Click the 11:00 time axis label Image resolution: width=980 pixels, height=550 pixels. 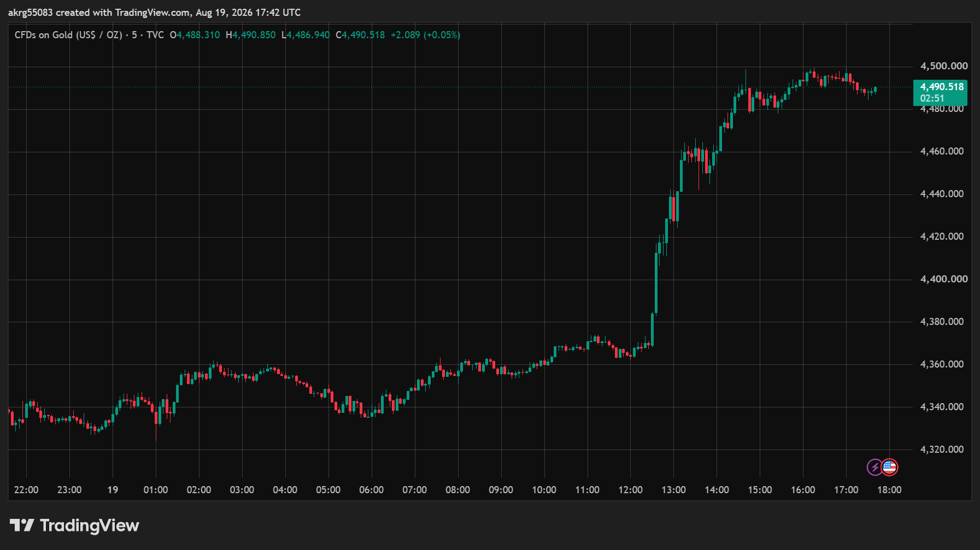point(588,490)
